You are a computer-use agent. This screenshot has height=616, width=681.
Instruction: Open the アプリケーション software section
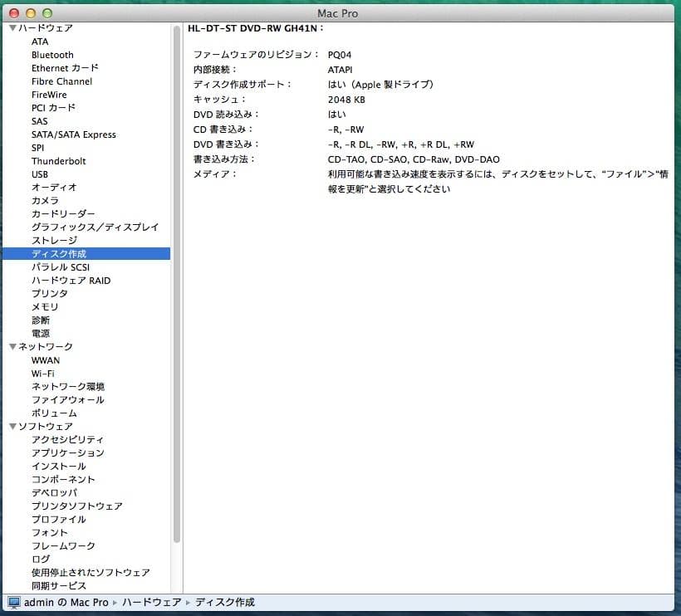pyautogui.click(x=66, y=452)
